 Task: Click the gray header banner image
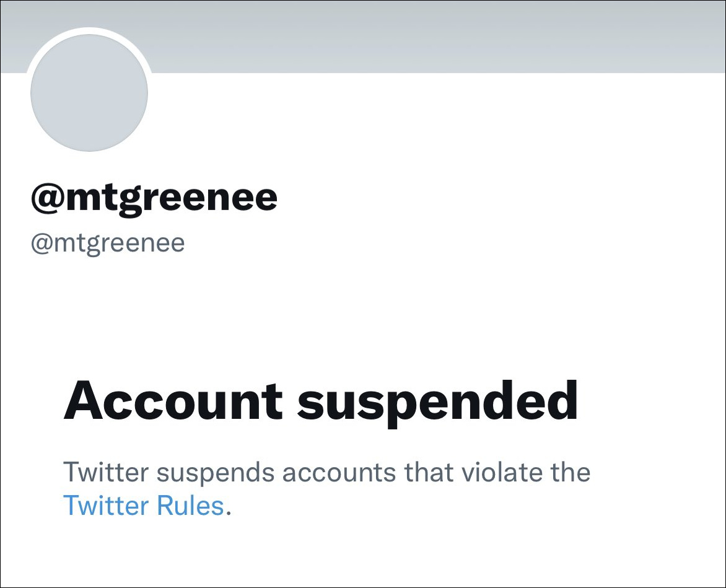point(434,37)
